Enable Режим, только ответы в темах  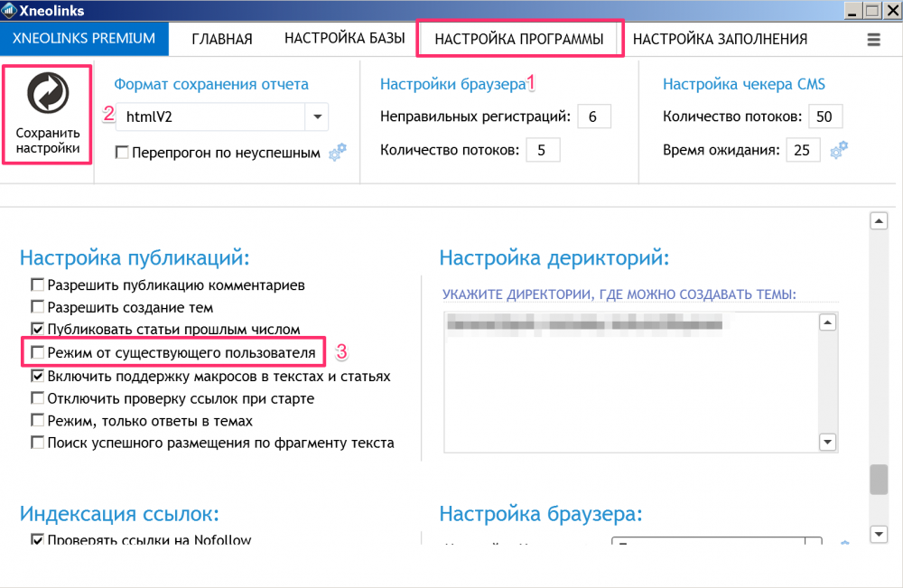37,420
